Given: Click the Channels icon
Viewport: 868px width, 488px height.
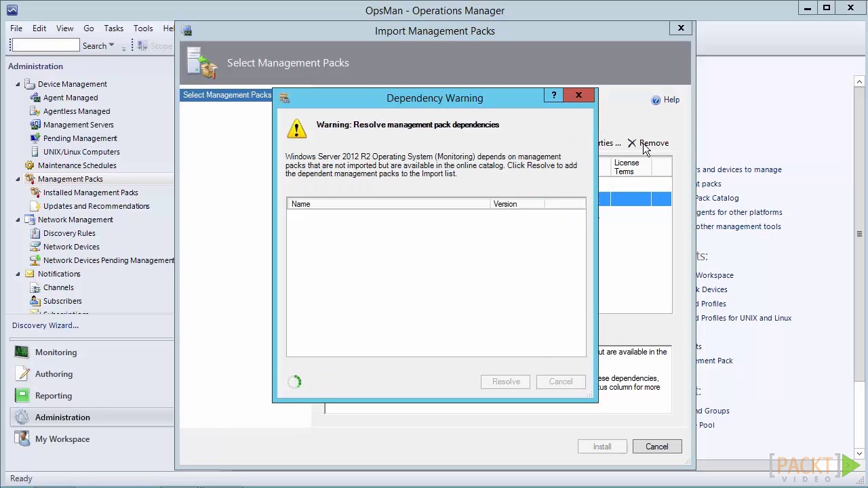Looking at the screenshot, I should (x=35, y=287).
